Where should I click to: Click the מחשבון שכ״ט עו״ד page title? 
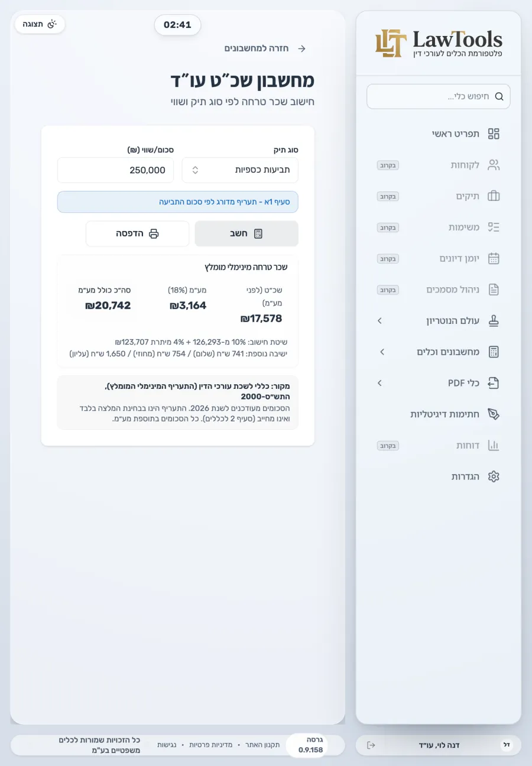(242, 80)
